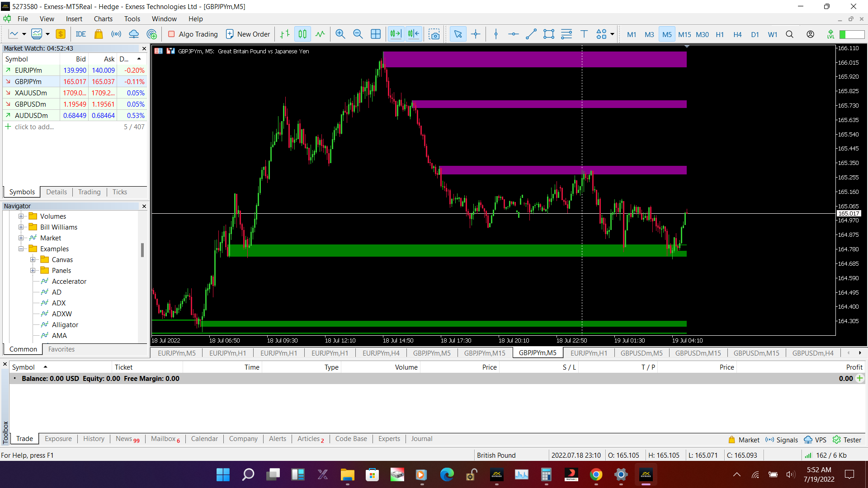Toggle the chart auto scroll button

[396, 34]
